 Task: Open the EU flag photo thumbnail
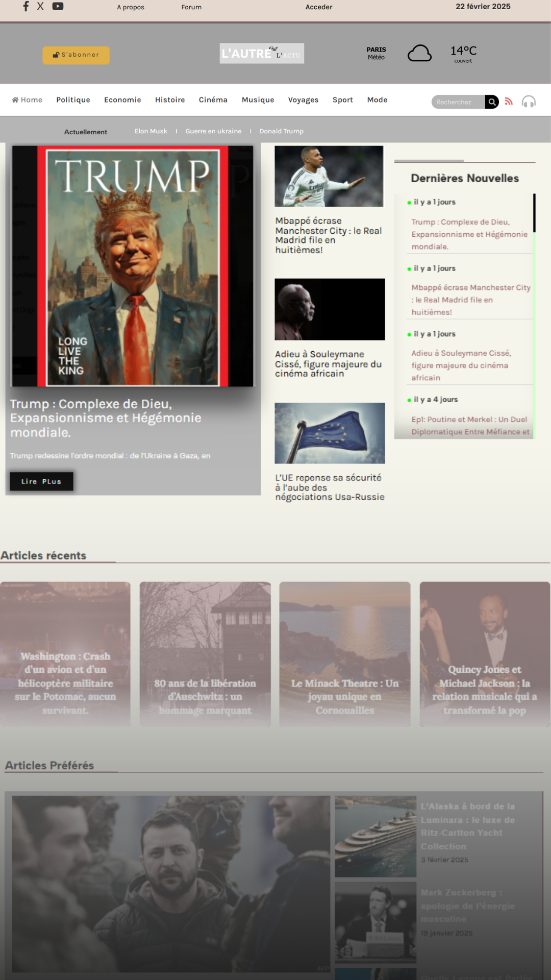point(330,433)
